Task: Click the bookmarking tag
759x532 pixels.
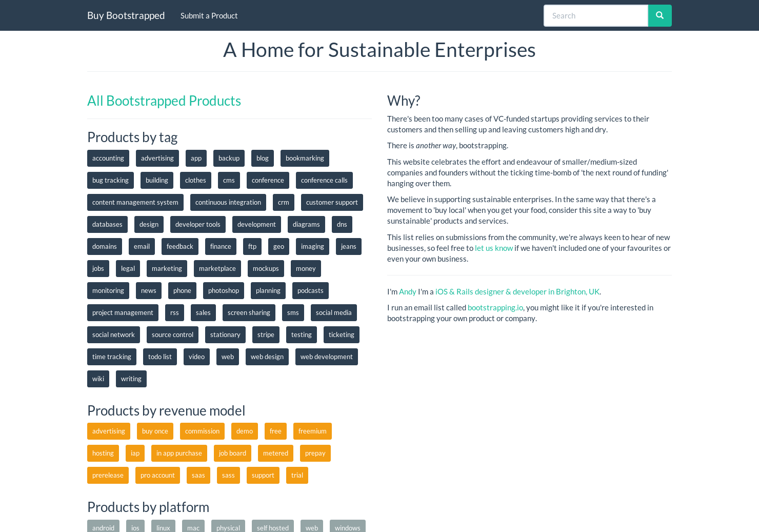Action: pyautogui.click(x=305, y=158)
